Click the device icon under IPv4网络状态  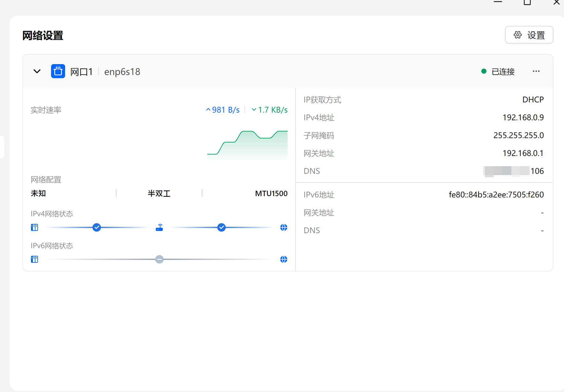click(34, 227)
